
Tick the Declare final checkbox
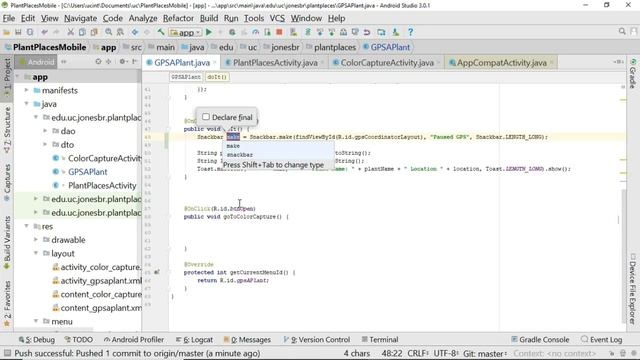pos(206,117)
